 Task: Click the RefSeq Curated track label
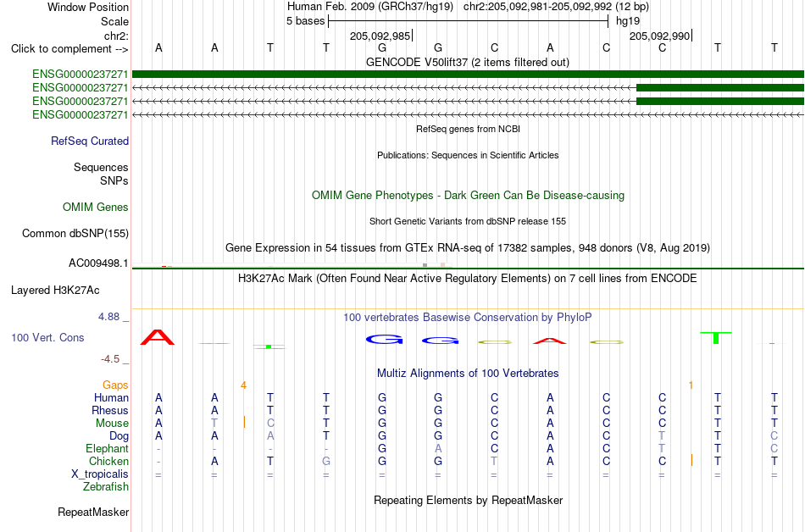(90, 141)
